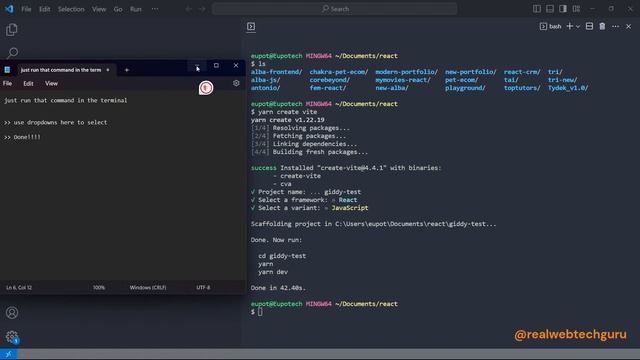Click the 'chakra-pet-ecom/' directory in the terminal
Image resolution: width=640 pixels, height=360 pixels.
338,72
